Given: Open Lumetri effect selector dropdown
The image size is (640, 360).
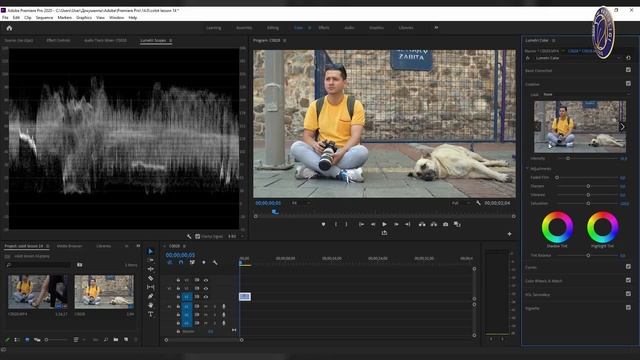Looking at the screenshot, I should coord(578,58).
